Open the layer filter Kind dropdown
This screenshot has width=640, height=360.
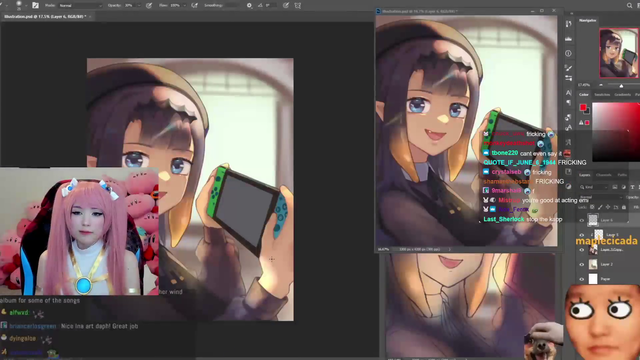pos(593,187)
